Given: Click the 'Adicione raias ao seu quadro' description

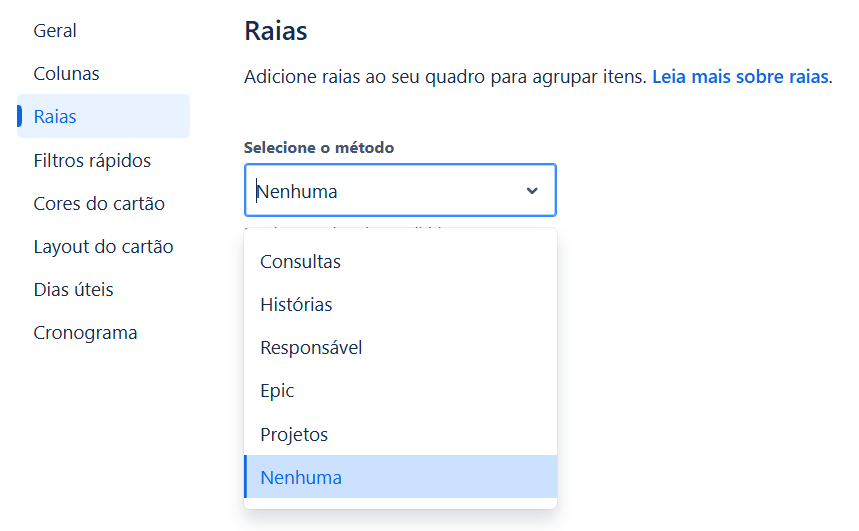Looking at the screenshot, I should (445, 77).
